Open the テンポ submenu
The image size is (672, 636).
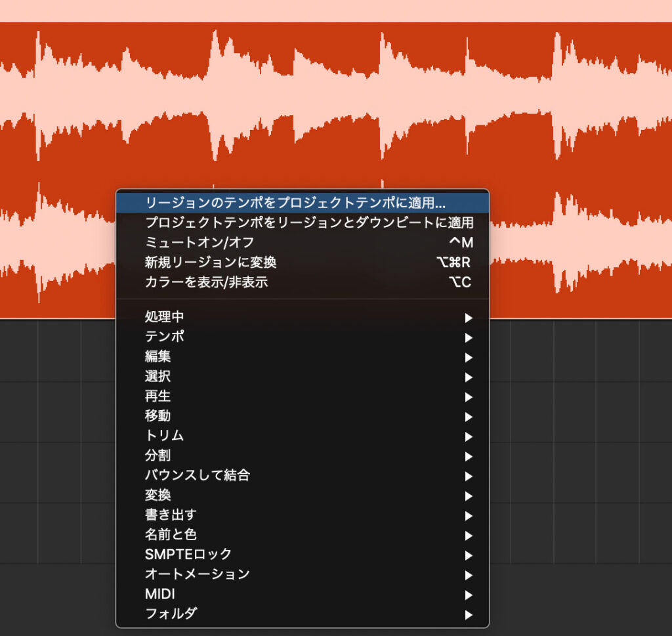(x=303, y=337)
